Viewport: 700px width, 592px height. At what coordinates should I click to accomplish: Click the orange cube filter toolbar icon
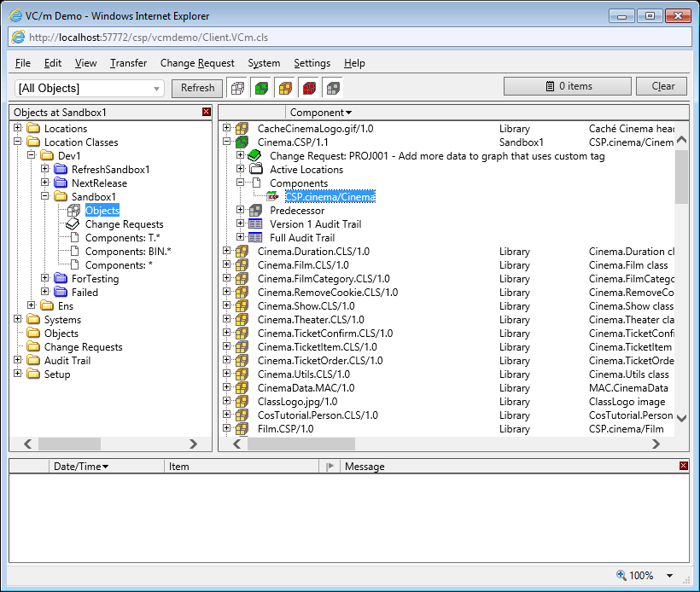(285, 88)
